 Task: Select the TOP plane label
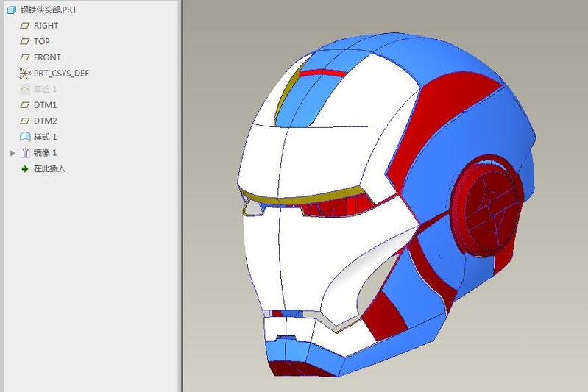coord(42,42)
